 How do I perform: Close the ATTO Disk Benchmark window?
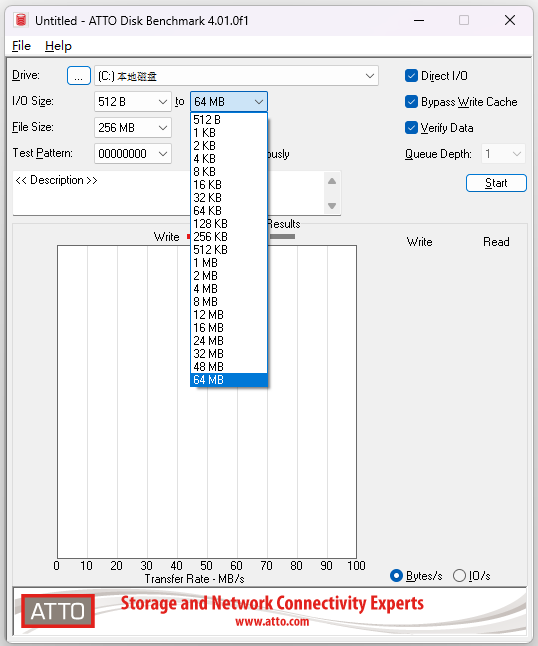[510, 20]
